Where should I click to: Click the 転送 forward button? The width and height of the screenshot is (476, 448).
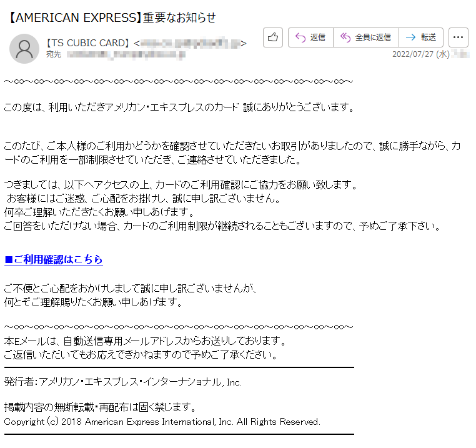pos(421,37)
